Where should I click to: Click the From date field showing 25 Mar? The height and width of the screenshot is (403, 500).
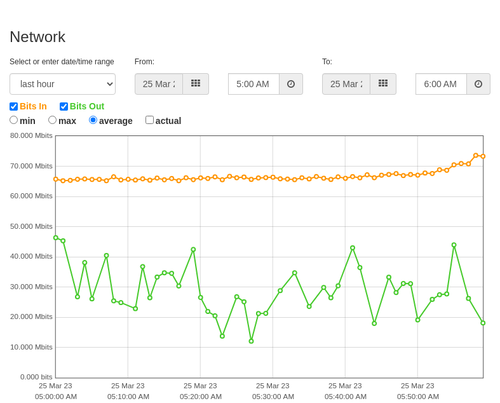[x=159, y=84]
